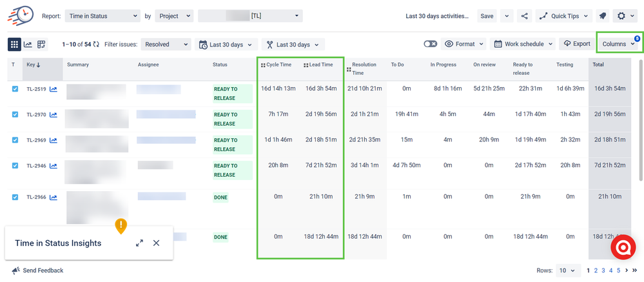This screenshot has height=282, width=644.
Task: Open the Format dropdown
Action: pyautogui.click(x=463, y=44)
